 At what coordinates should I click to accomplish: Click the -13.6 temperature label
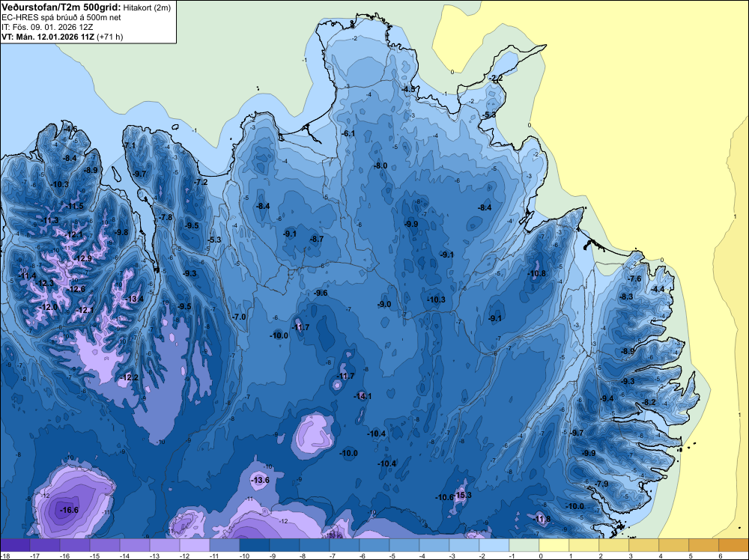point(261,481)
